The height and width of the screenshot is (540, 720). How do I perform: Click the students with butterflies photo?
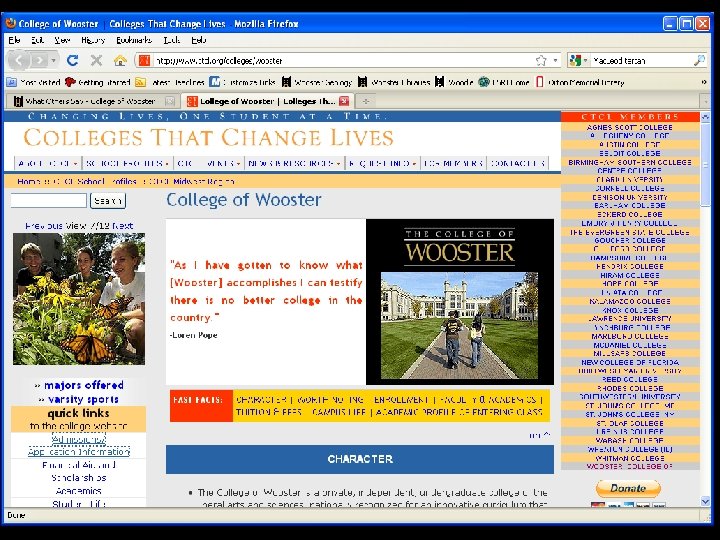click(x=79, y=298)
